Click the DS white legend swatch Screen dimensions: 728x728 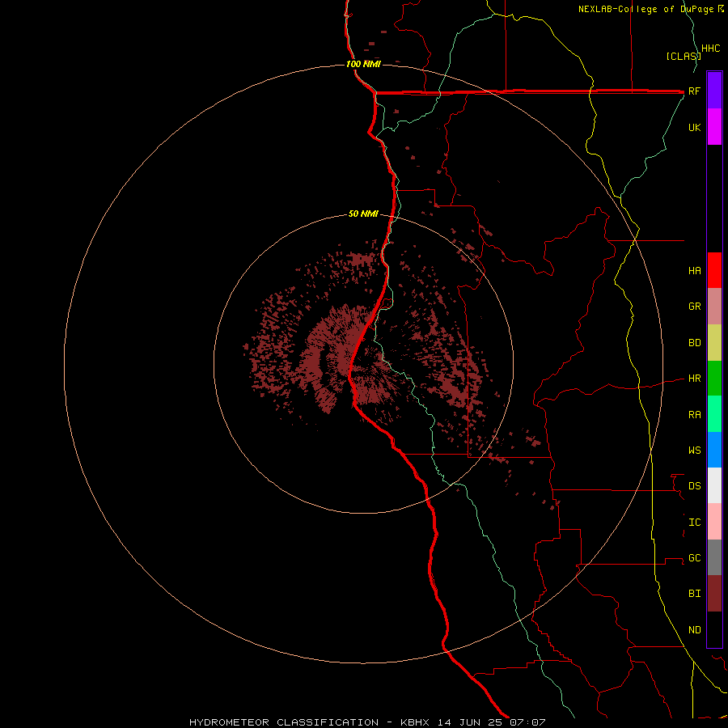[x=714, y=485]
